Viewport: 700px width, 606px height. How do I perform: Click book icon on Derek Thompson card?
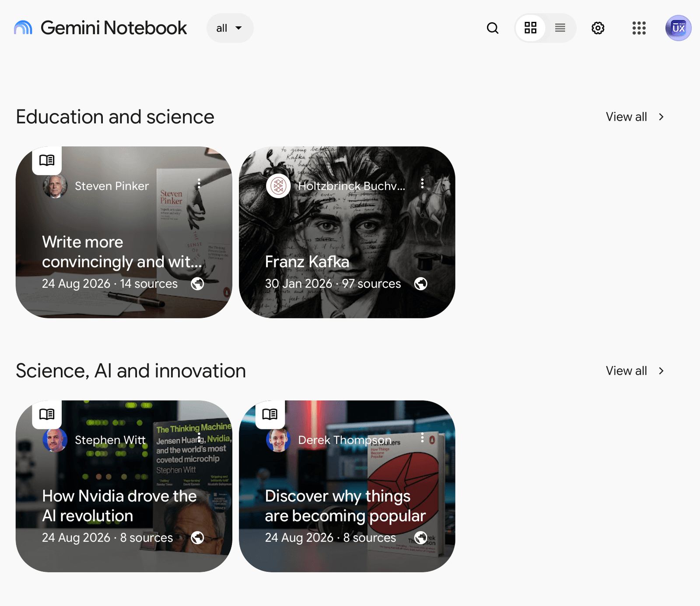click(x=270, y=414)
